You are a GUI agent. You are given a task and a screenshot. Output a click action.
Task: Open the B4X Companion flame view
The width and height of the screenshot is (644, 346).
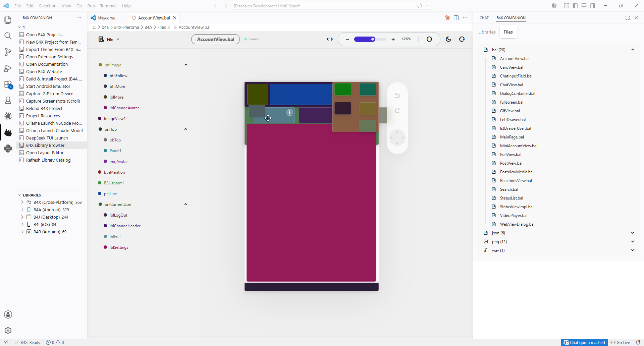point(8,132)
